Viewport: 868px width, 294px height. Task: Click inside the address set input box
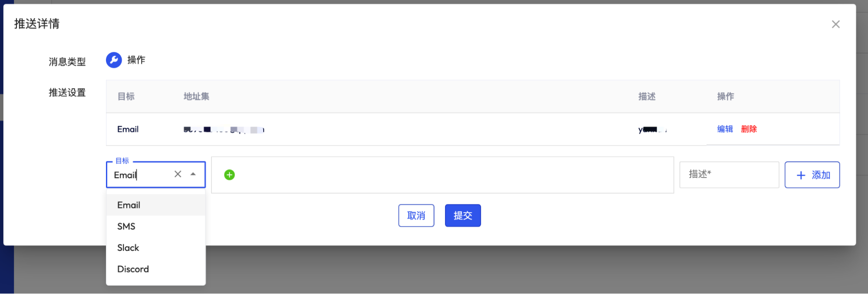(442, 175)
